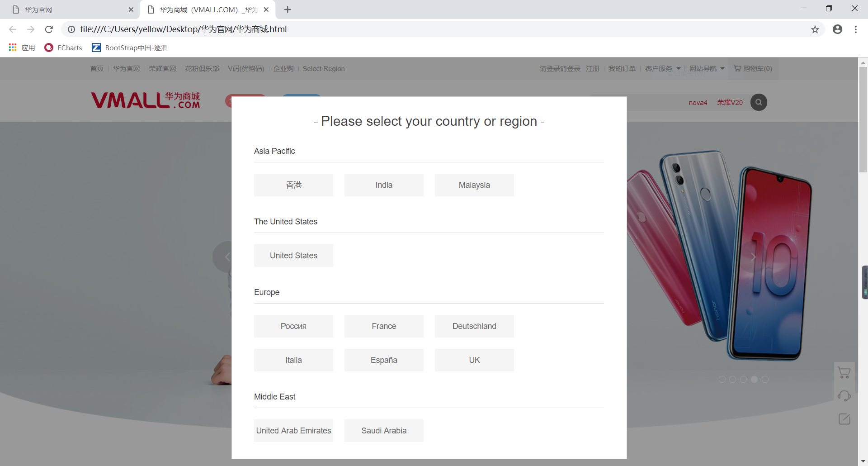Click the shopping cart icon in side toolbar
Screen dimensions: 868x466
point(844,373)
